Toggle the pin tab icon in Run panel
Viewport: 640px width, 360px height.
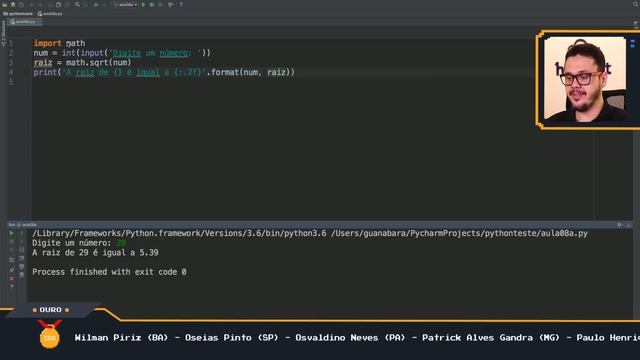(11, 269)
